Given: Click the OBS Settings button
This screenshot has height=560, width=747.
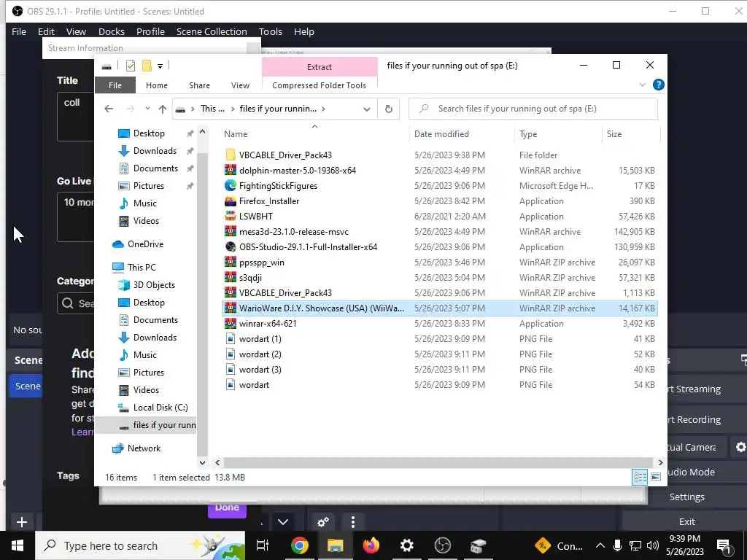Looking at the screenshot, I should 687,497.
